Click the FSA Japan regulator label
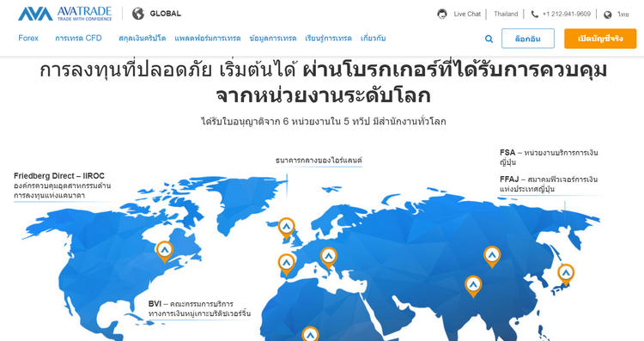This screenshot has height=341, width=644. pyautogui.click(x=549, y=157)
